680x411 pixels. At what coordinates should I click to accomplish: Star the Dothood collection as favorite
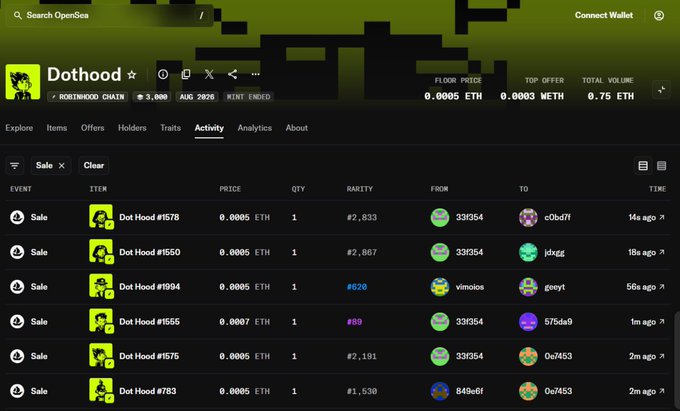coord(132,75)
